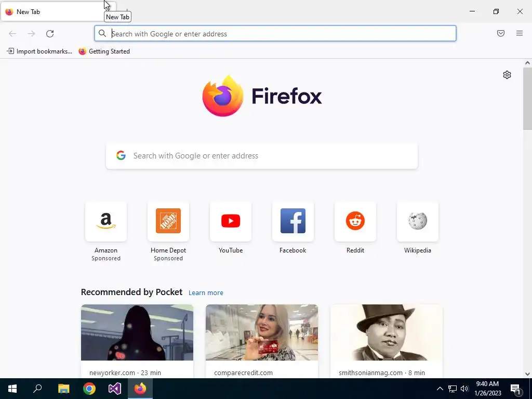Image resolution: width=532 pixels, height=399 pixels.
Task: Click Google icon in page search box
Action: click(121, 156)
